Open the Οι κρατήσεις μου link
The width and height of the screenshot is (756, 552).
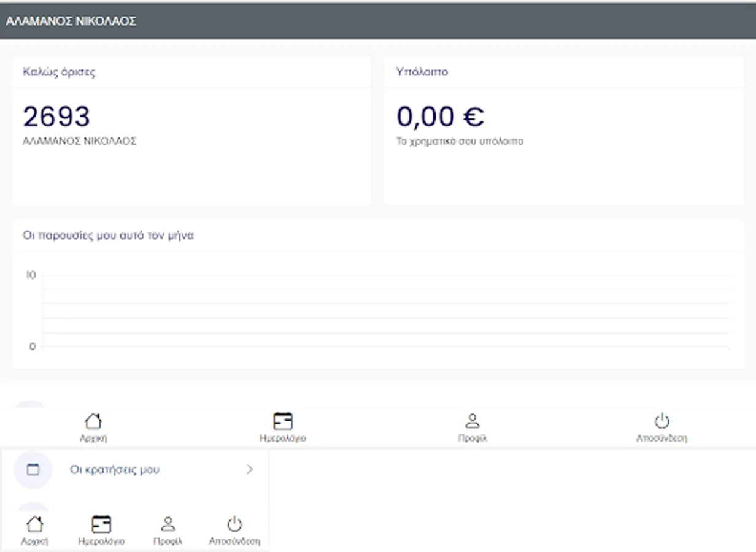[115, 470]
